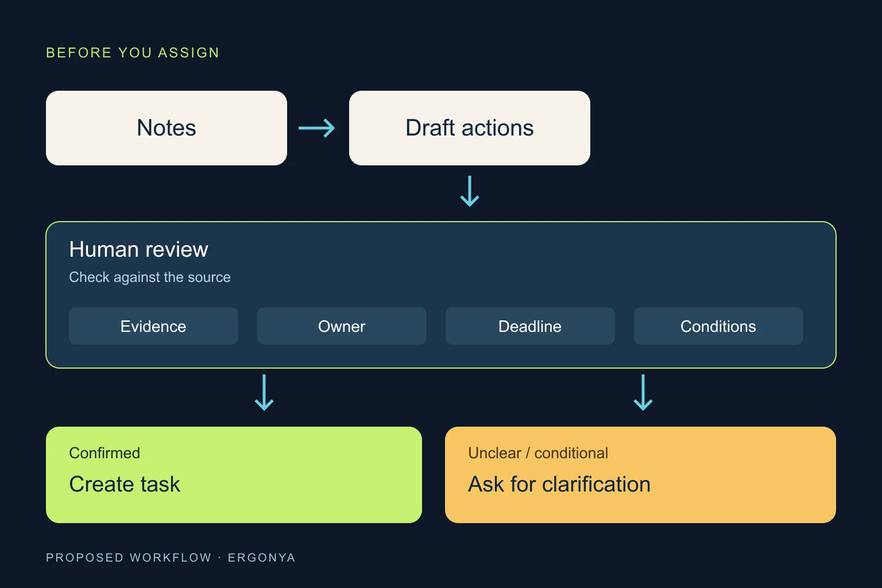Image resolution: width=882 pixels, height=588 pixels.
Task: Click the 'Confirmed' label
Action: [x=105, y=453]
